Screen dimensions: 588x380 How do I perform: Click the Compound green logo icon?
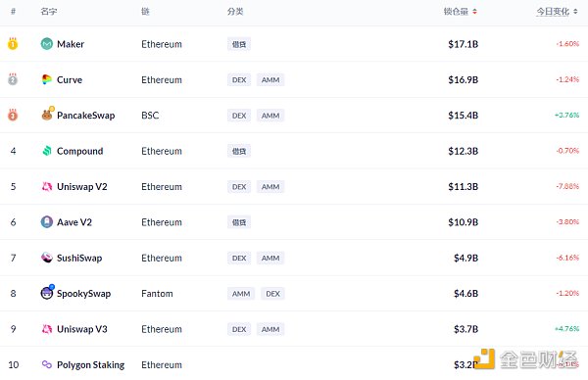tap(46, 151)
